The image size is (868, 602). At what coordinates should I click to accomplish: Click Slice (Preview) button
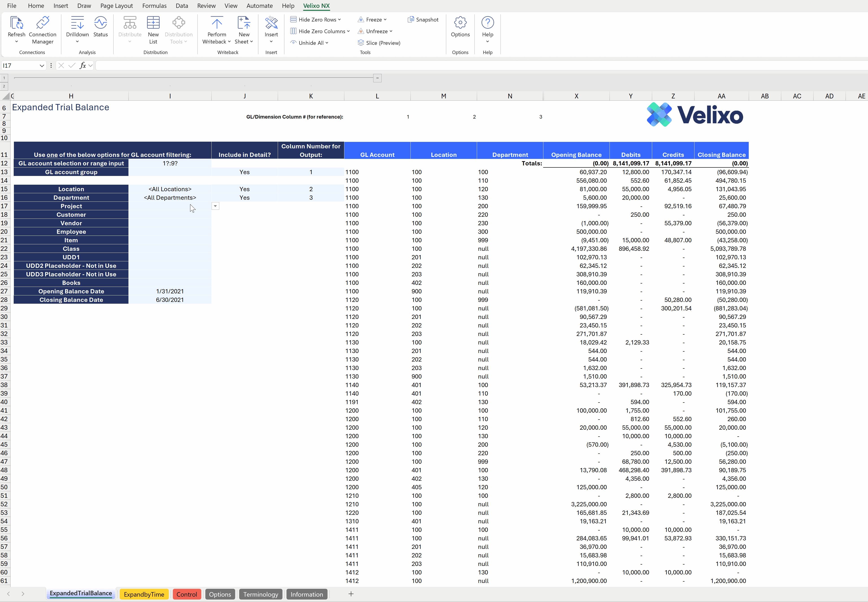pyautogui.click(x=379, y=43)
